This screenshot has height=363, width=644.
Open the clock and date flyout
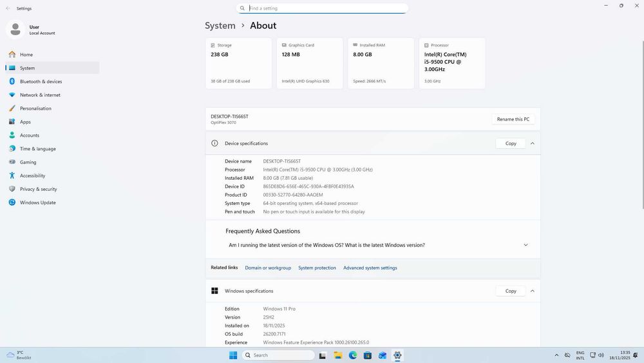[x=620, y=355]
